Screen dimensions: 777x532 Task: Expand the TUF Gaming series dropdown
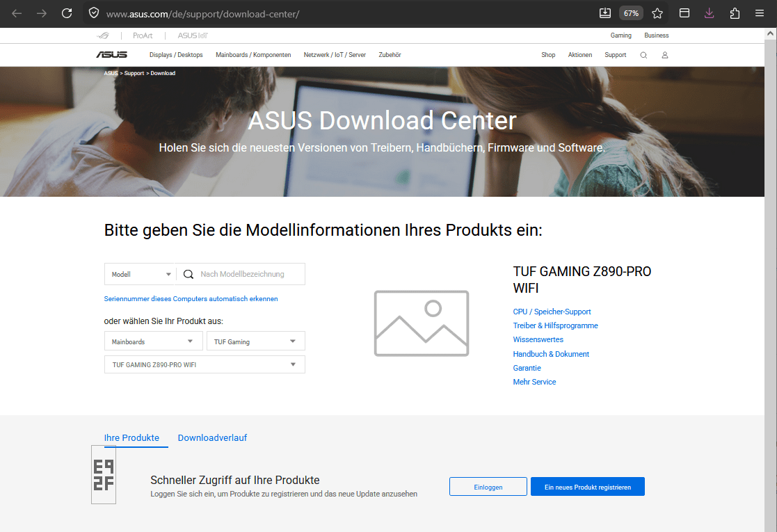(x=256, y=341)
